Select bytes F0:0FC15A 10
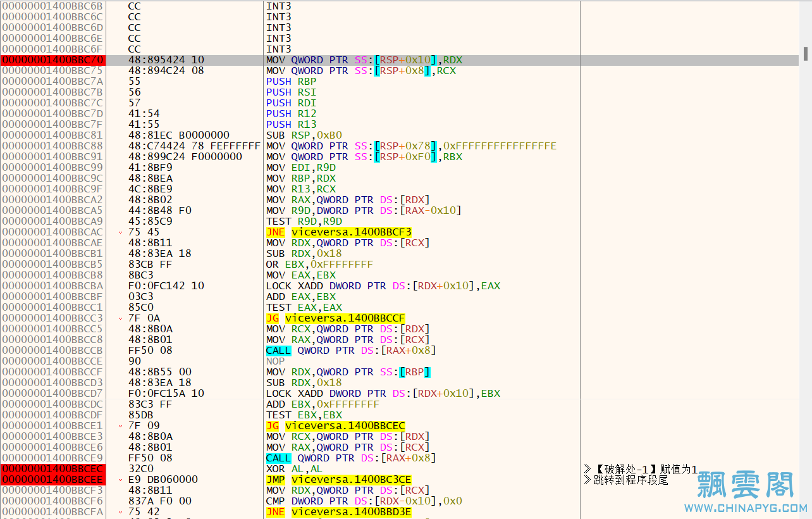This screenshot has width=812, height=519. [166, 394]
